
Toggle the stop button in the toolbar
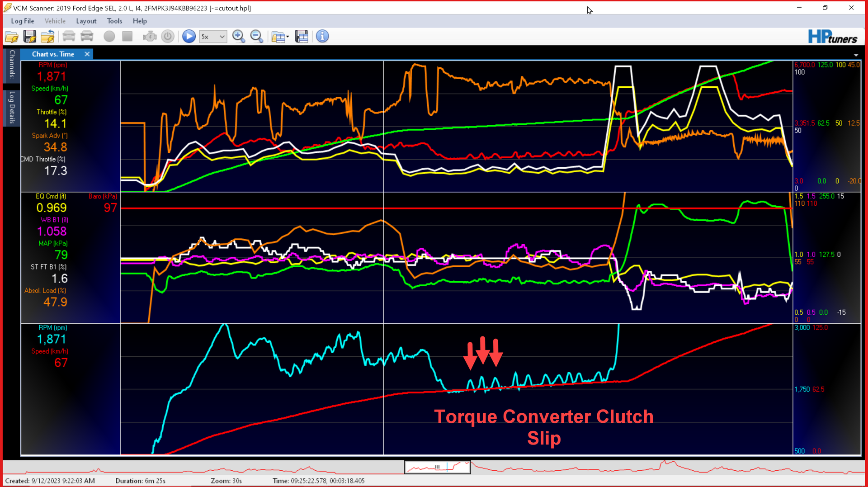pyautogui.click(x=127, y=36)
